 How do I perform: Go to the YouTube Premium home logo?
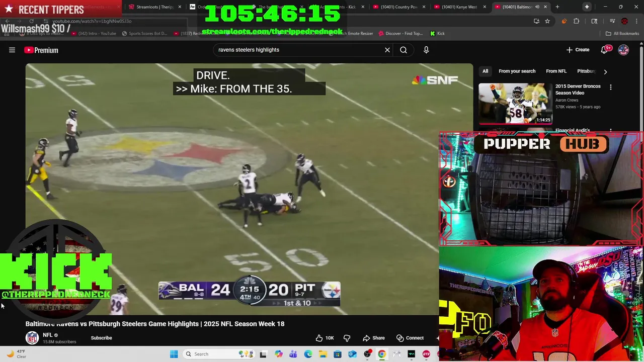tap(41, 50)
